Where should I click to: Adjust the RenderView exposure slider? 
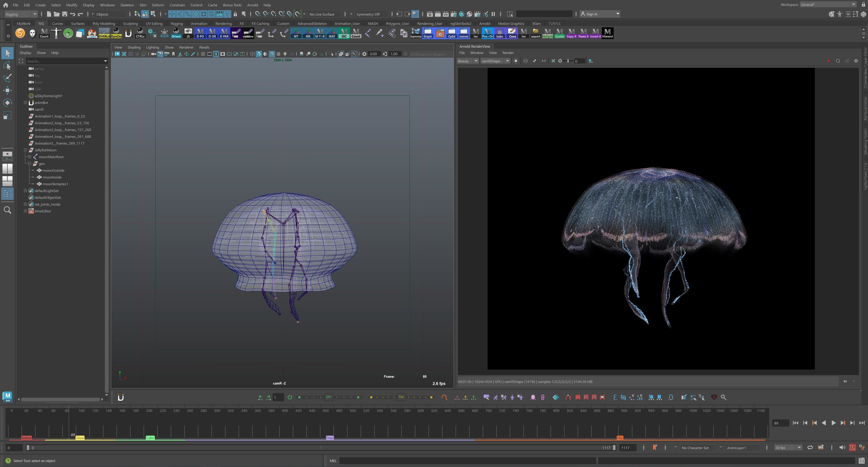pos(568,61)
